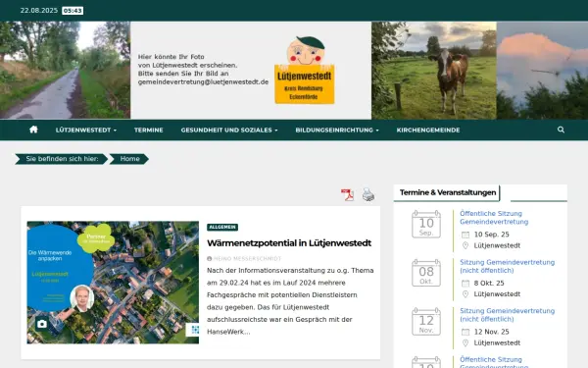Open the Allgemein category tag

point(222,228)
